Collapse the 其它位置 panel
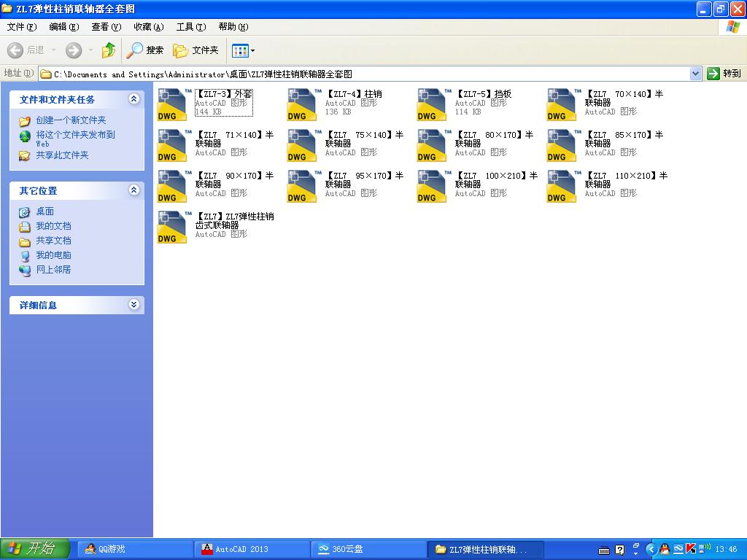The height and width of the screenshot is (560, 747). [134, 190]
